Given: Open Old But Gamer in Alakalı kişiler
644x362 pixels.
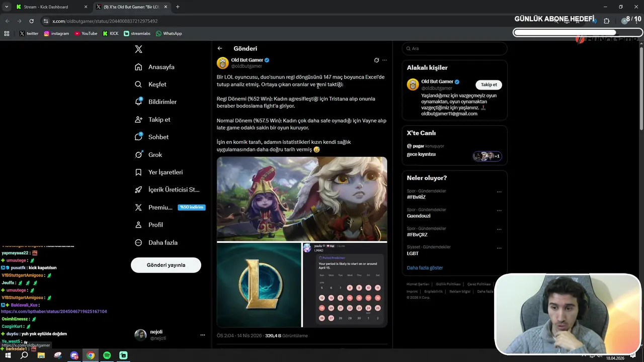Looking at the screenshot, I should coord(437,81).
